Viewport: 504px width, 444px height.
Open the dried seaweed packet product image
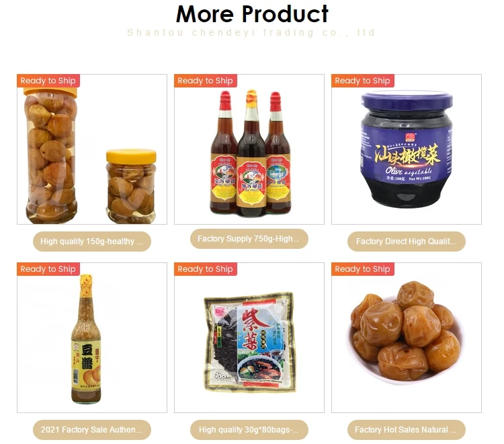[x=249, y=338]
